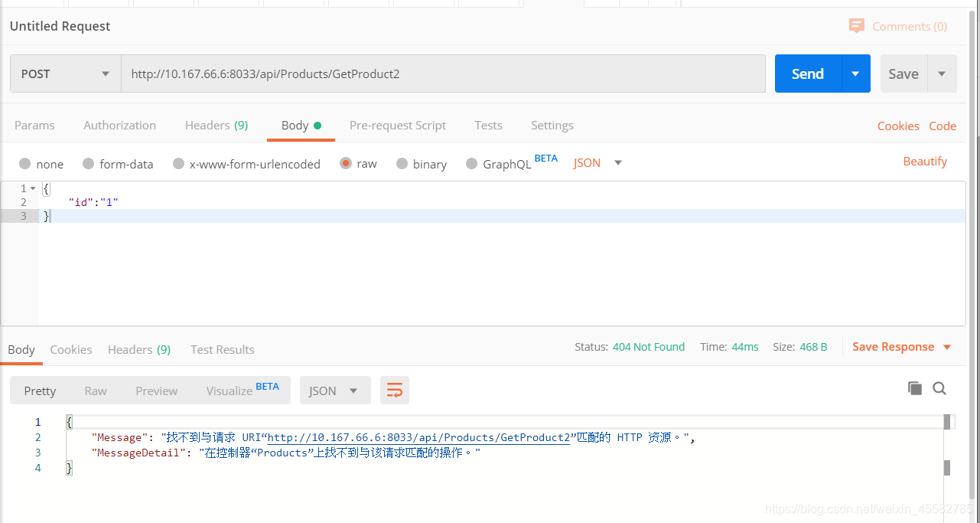Open Save button dropdown arrow

[x=942, y=74]
